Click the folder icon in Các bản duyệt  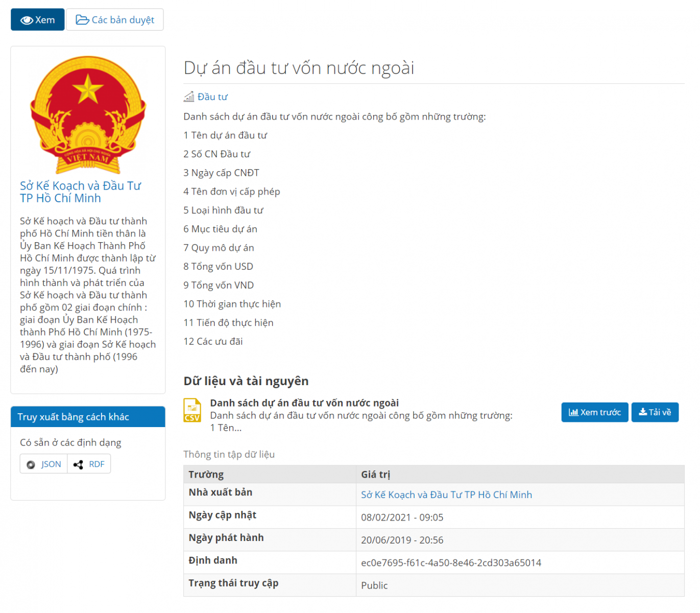pos(82,20)
